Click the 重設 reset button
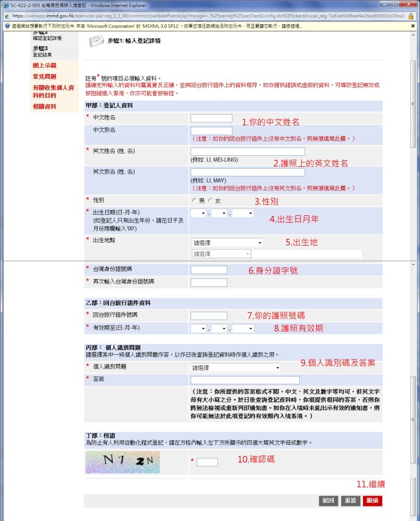This screenshot has width=420, height=521. (350, 500)
